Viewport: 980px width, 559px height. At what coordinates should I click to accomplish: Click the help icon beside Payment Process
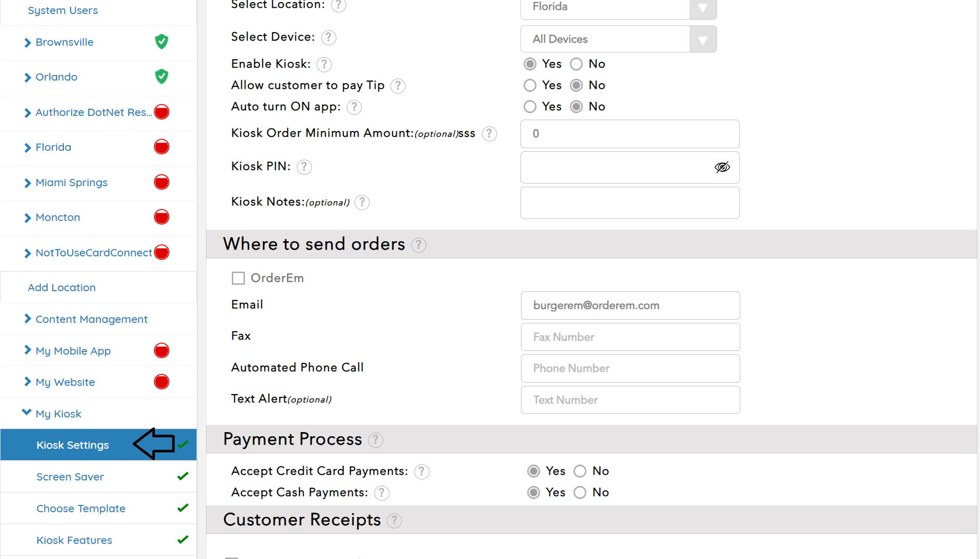click(375, 440)
